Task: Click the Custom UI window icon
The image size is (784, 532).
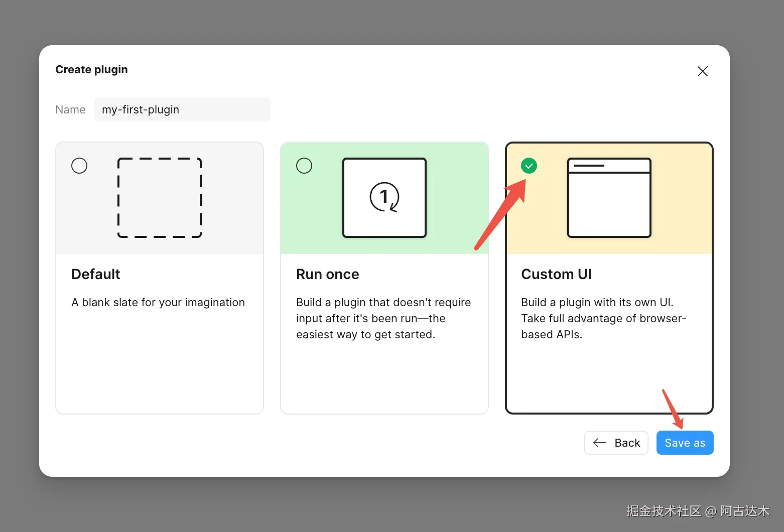Action: click(609, 198)
